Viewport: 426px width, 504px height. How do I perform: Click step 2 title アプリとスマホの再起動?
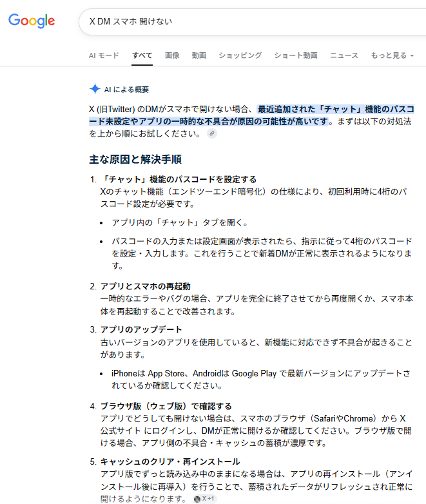(x=145, y=286)
